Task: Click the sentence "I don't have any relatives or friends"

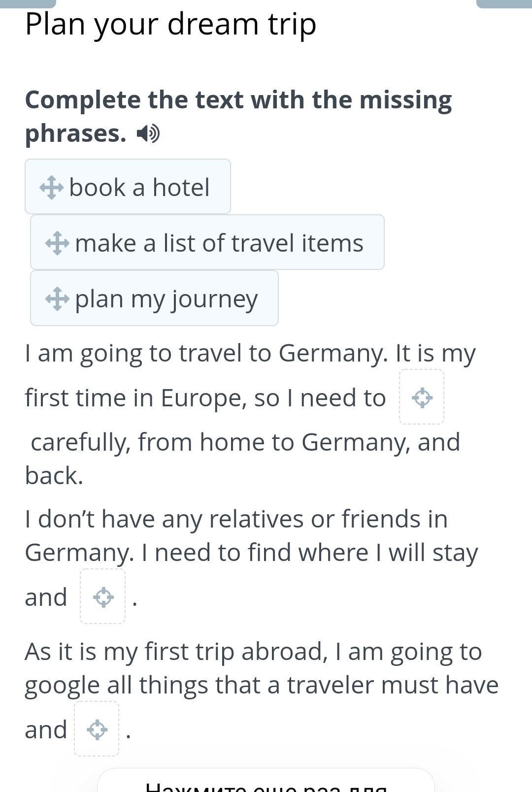Action: (236, 519)
